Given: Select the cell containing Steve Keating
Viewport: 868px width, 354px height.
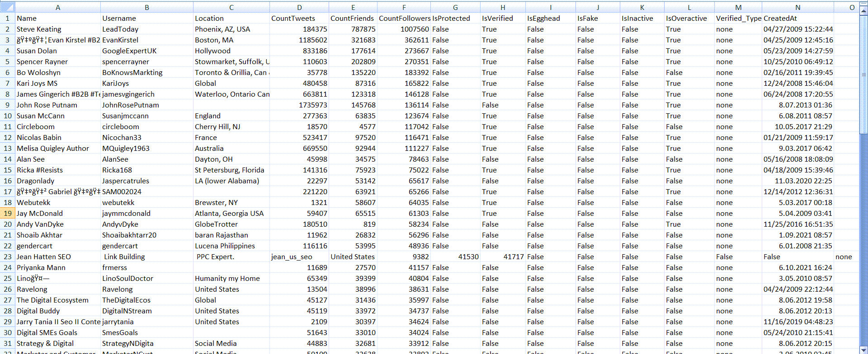Looking at the screenshot, I should [x=58, y=29].
